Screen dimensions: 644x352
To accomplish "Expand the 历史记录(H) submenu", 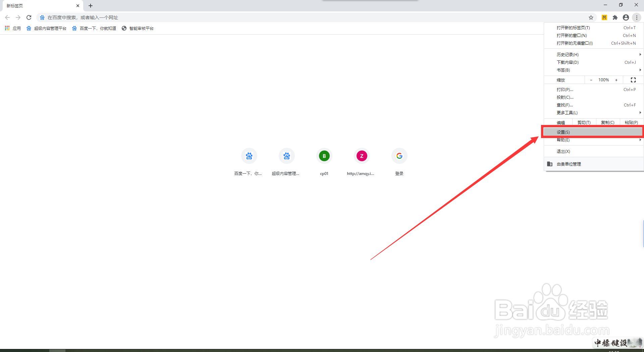I will [x=594, y=54].
